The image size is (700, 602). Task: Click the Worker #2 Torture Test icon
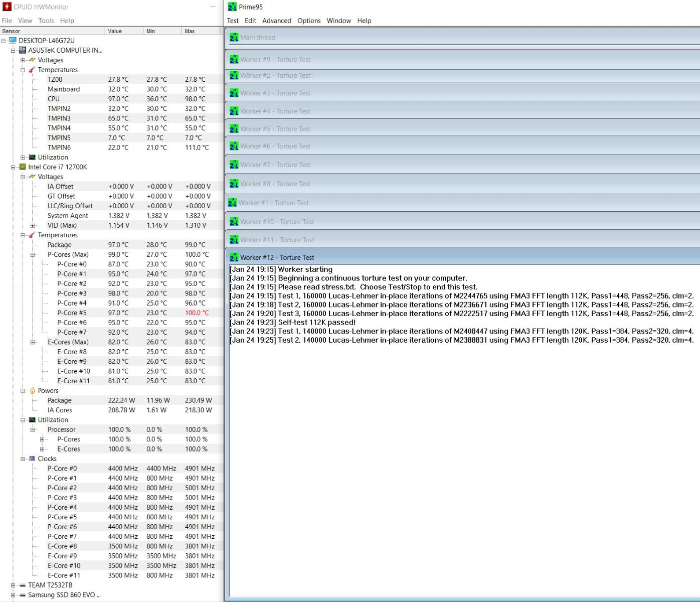tap(234, 75)
